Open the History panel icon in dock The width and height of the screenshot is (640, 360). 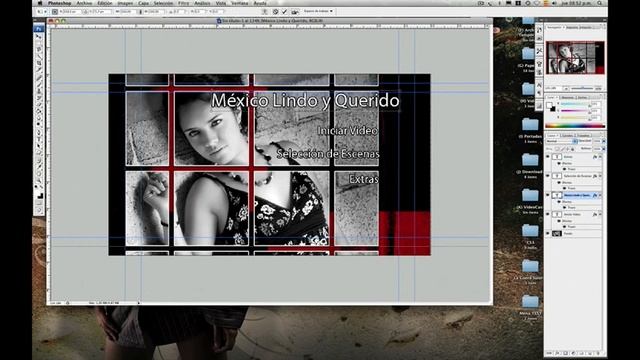pos(539,31)
